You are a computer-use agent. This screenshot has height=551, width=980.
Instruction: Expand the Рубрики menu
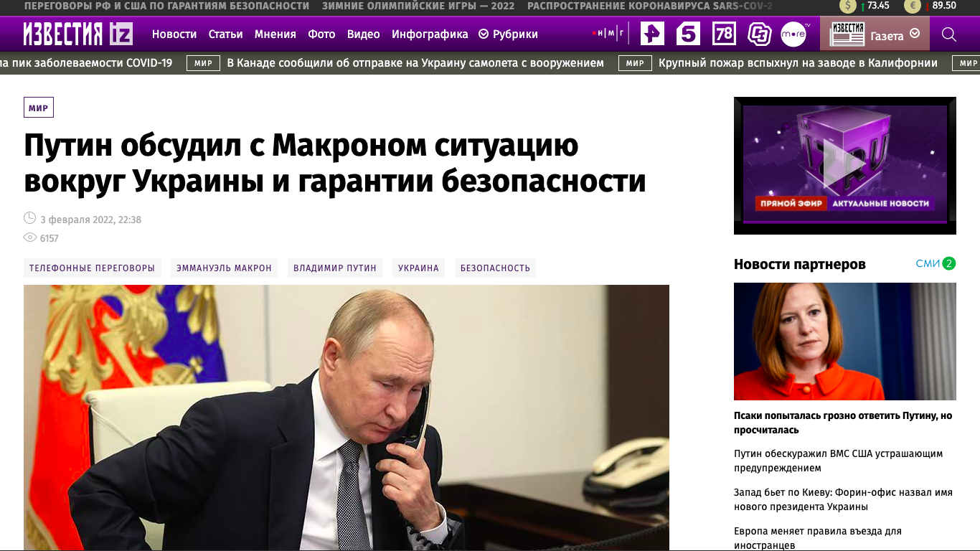[x=508, y=34]
